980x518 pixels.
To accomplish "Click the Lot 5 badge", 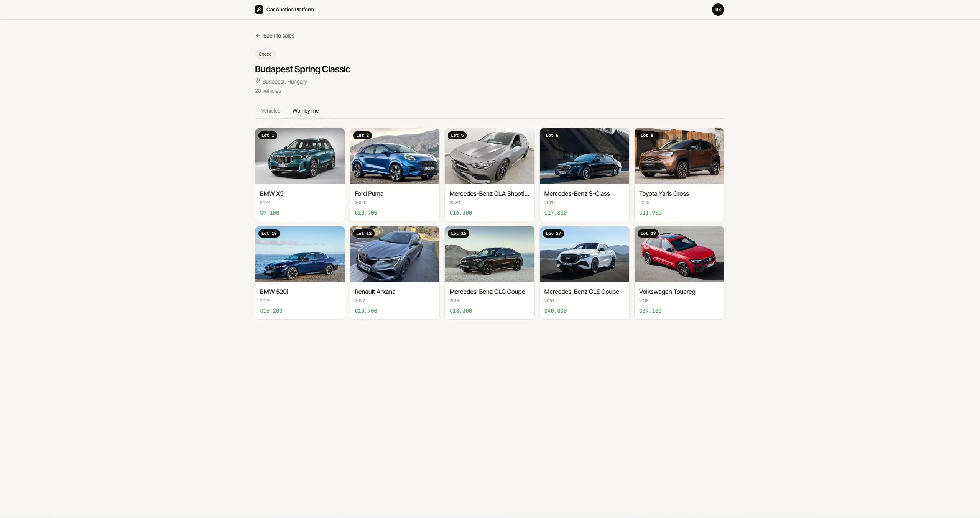I will 457,135.
